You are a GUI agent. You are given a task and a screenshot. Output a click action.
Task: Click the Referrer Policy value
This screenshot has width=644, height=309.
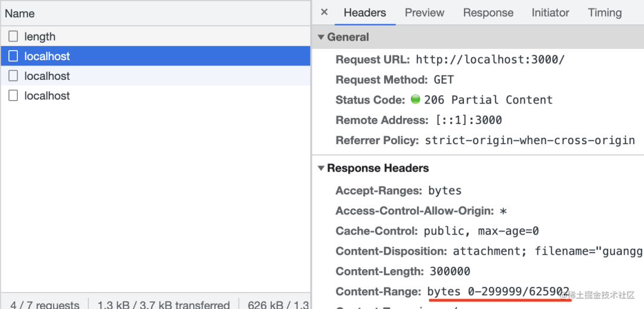click(x=530, y=141)
